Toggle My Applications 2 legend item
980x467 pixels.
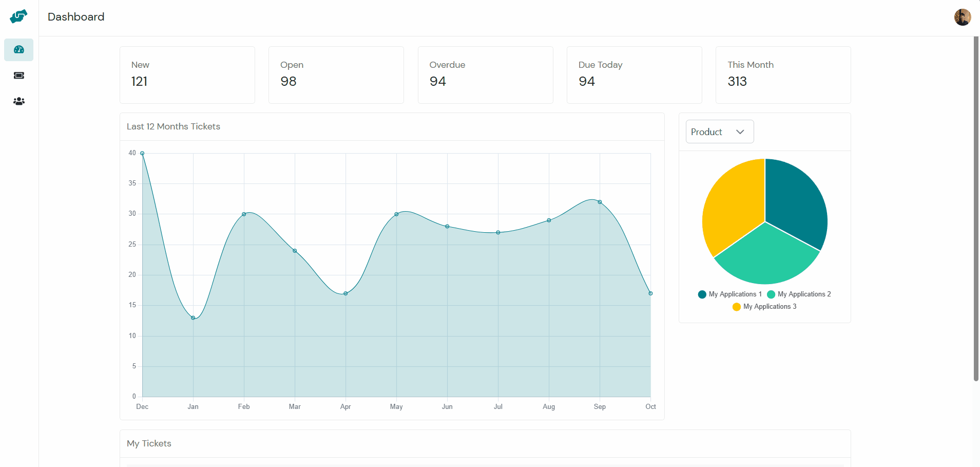[x=799, y=294]
